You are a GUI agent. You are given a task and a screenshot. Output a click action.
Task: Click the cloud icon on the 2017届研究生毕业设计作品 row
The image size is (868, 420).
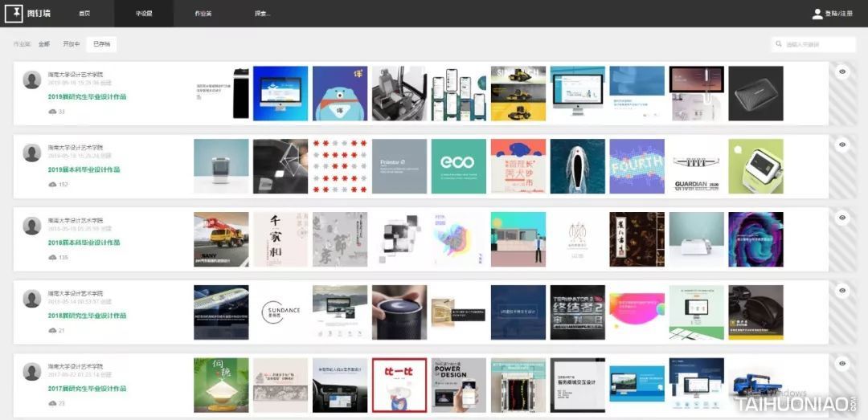(52, 403)
